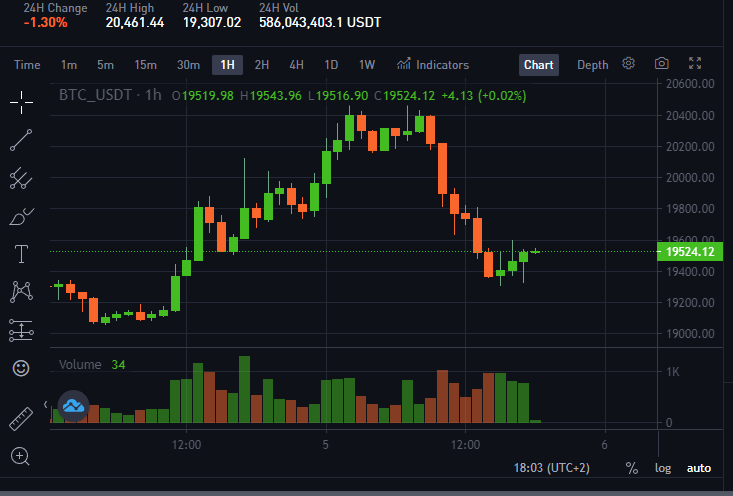Choose the pitchfork drawing tool
The height and width of the screenshot is (496, 733).
[22, 178]
